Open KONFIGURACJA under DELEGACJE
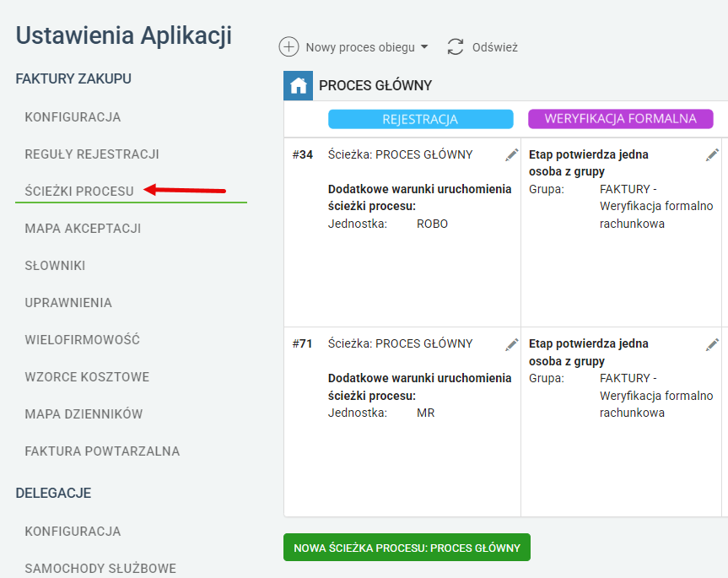728x578 pixels. point(73,531)
